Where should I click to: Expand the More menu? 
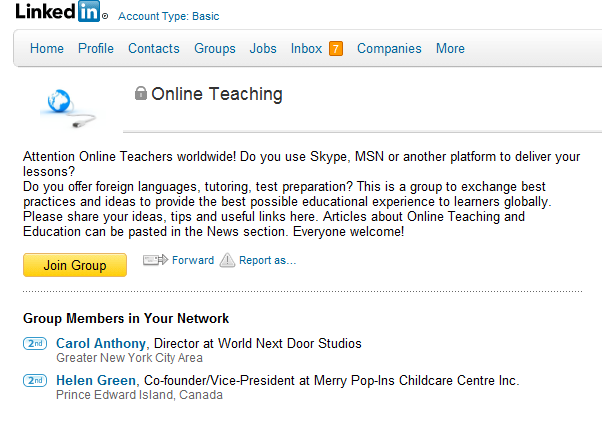point(450,48)
